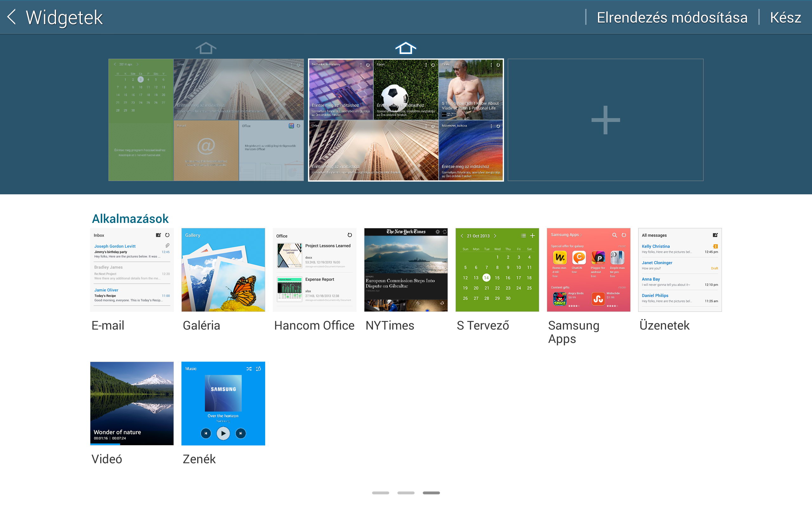
Task: Tap the compose icon in the Inbox widget
Action: [x=158, y=235]
